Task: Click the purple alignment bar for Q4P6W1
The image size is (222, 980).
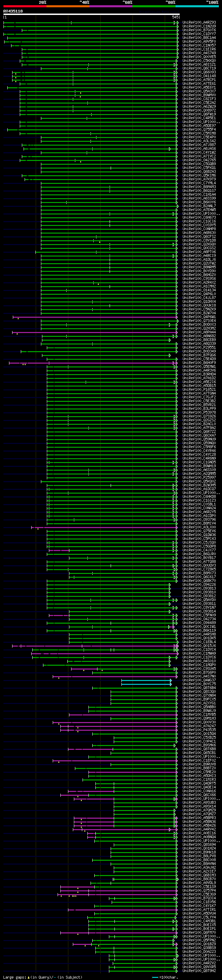Action: 95,317
